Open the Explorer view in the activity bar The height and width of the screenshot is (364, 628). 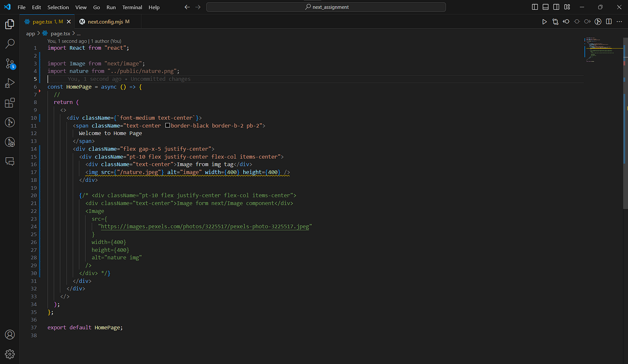[x=10, y=24]
